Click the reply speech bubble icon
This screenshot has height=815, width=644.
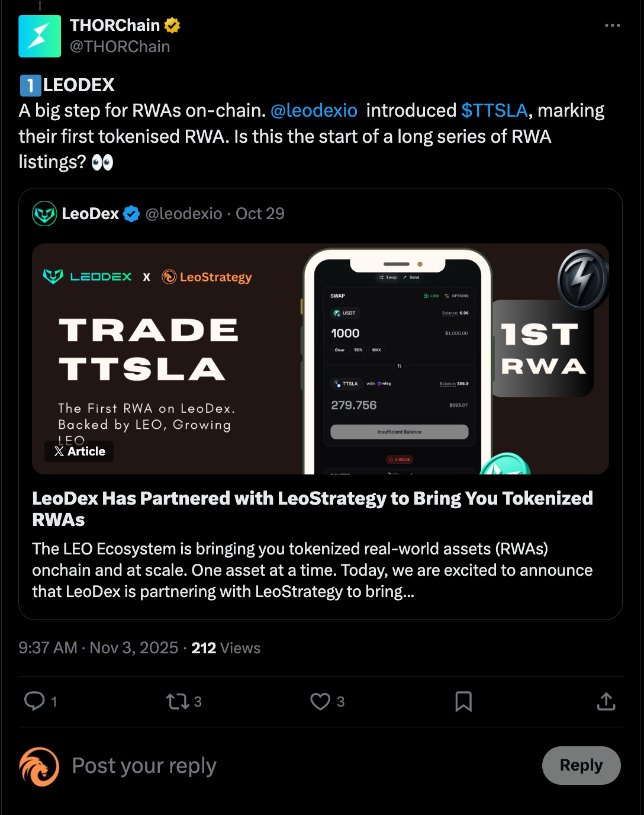click(x=34, y=701)
